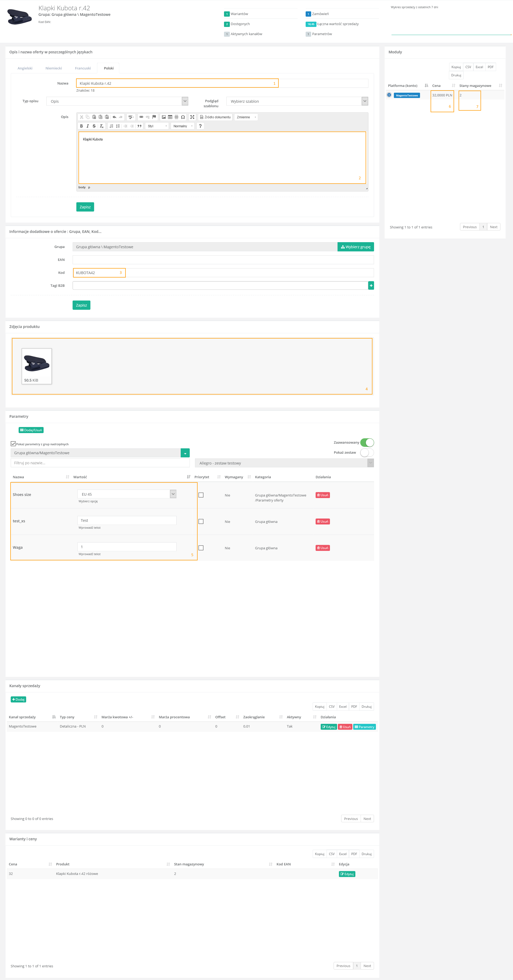Screen dimensions: 513x980
Task: Click the Wybierz grupę button
Action: [x=356, y=247]
